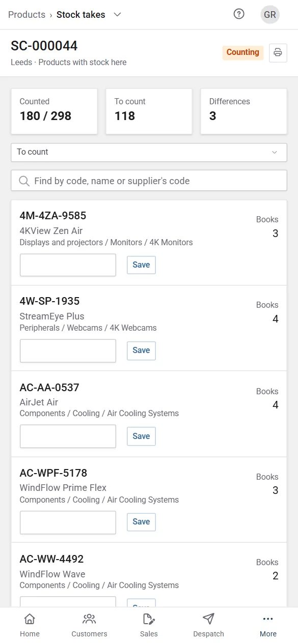The height and width of the screenshot is (644, 298).
Task: Expand the Stock takes breadcrumb dropdown chevron
Action: coord(117,15)
